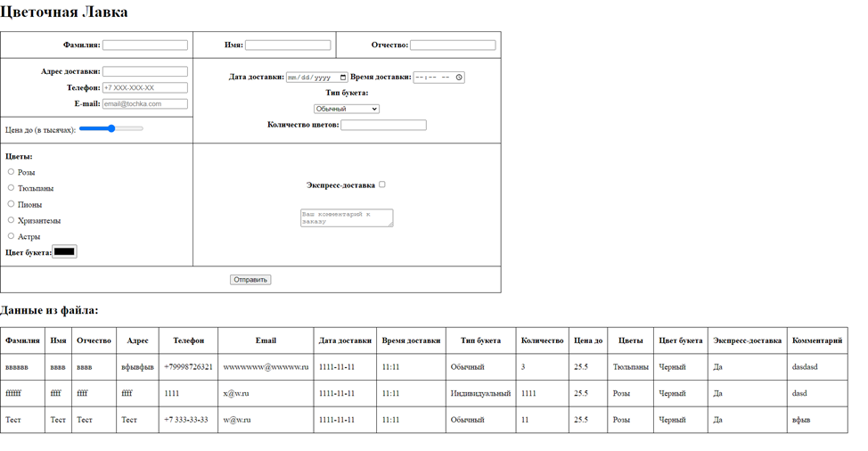Screen dimensions: 868x451
Task: Focus the Отчество input field
Action: point(453,45)
